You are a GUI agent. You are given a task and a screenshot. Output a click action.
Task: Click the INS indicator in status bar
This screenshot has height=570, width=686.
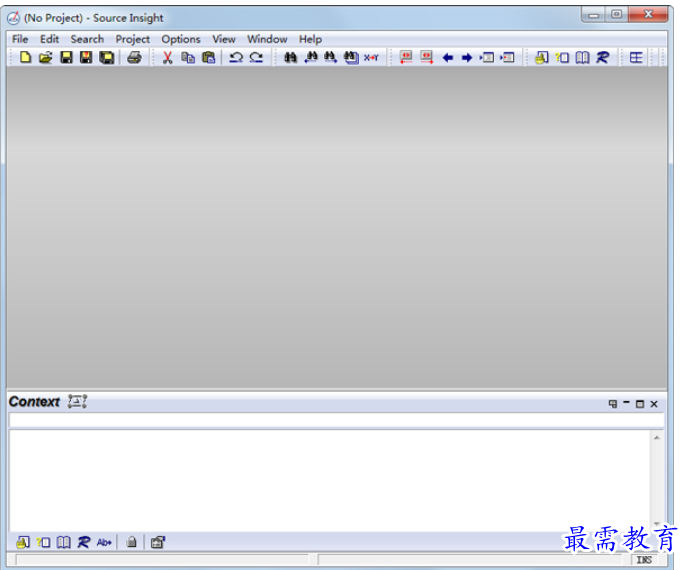pyautogui.click(x=644, y=560)
